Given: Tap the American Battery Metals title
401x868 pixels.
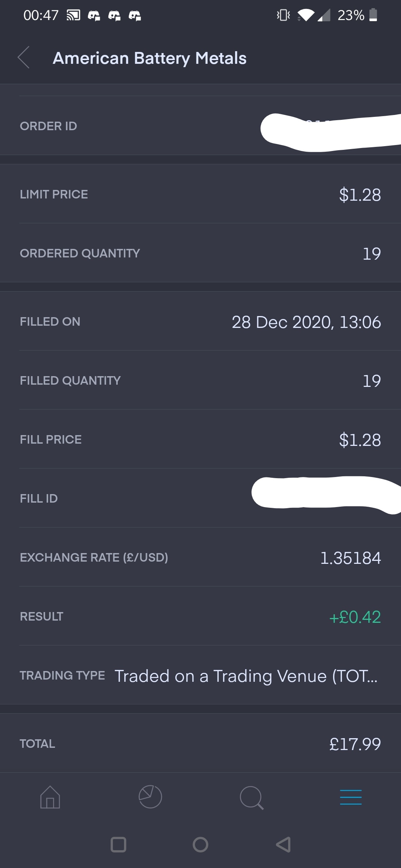Looking at the screenshot, I should tap(150, 58).
